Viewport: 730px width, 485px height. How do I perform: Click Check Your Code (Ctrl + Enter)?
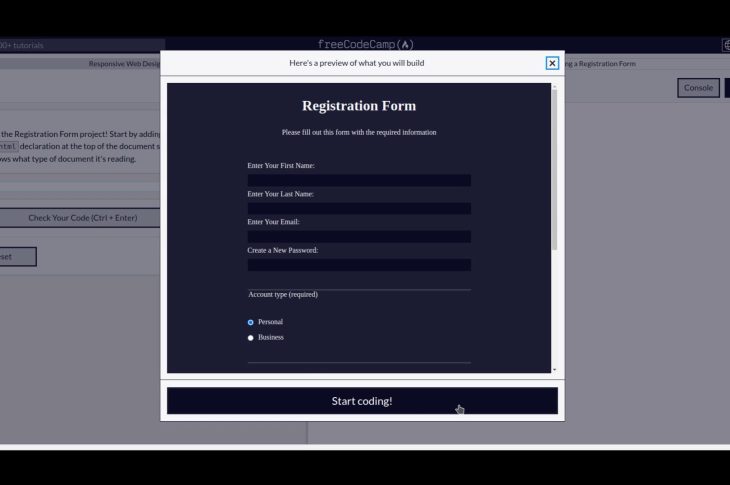82,217
